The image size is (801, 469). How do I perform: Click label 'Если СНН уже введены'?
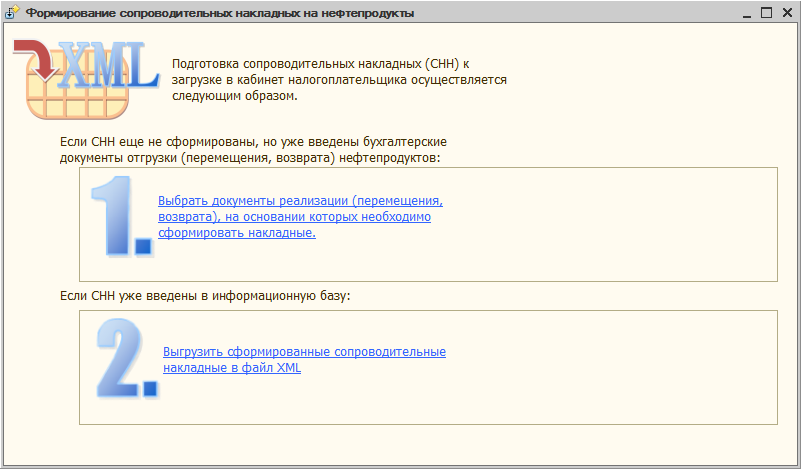point(205,296)
